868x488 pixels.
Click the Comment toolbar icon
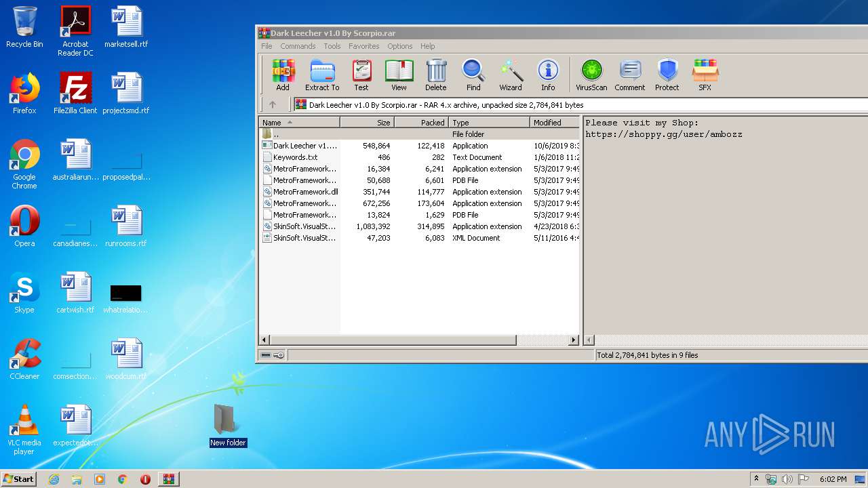630,75
